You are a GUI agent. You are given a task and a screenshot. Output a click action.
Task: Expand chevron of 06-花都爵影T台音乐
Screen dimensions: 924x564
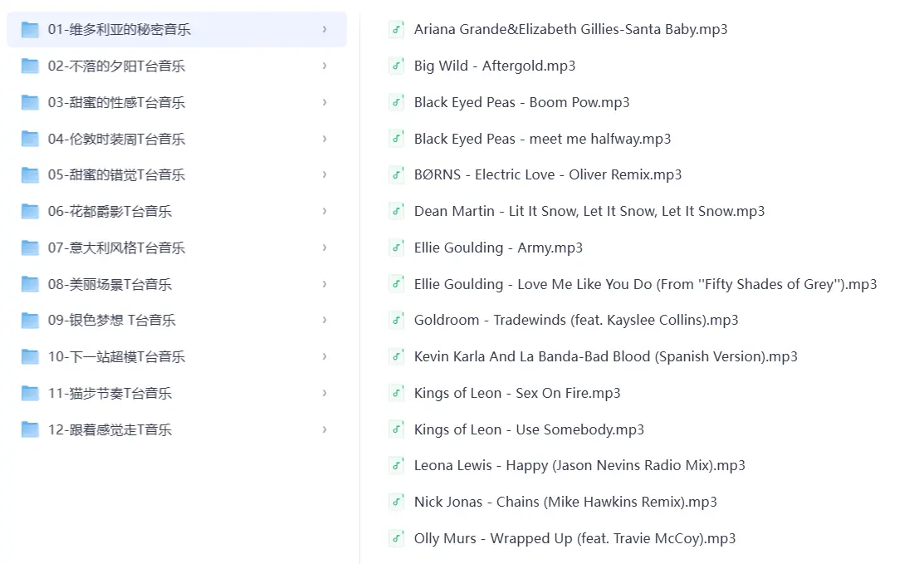pos(325,211)
